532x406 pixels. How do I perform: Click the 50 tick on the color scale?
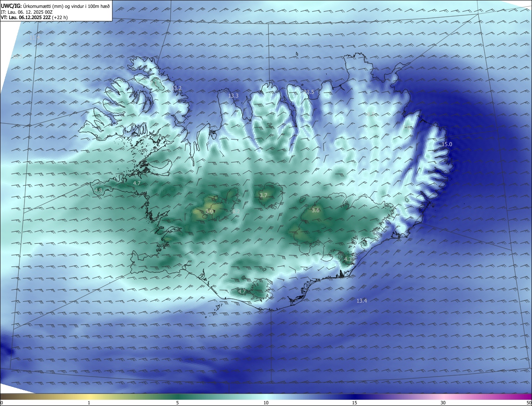click(529, 403)
